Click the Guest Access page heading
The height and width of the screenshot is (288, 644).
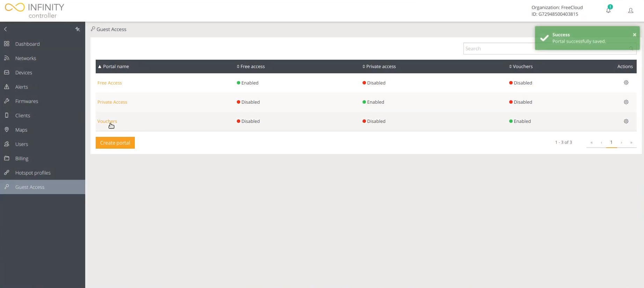111,29
